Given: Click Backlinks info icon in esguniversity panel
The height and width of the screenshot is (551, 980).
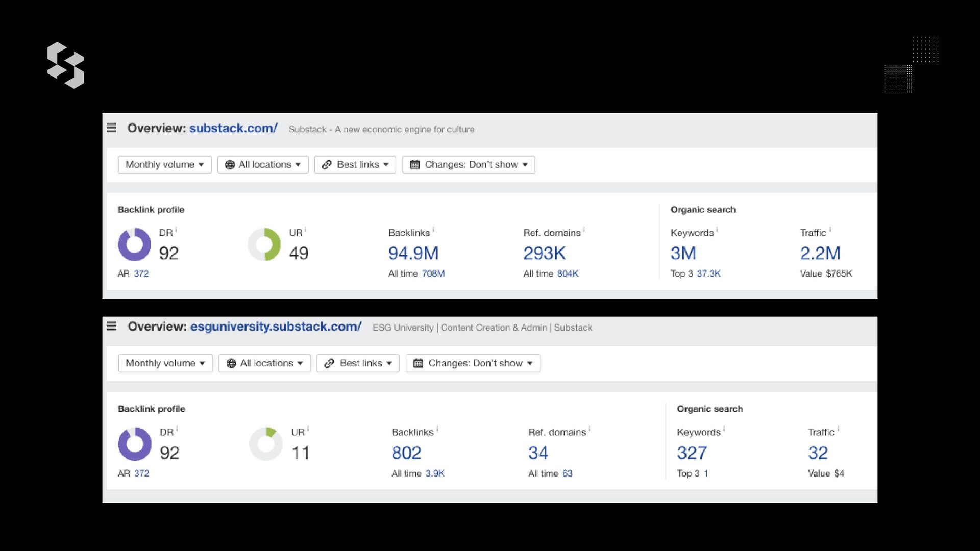Looking at the screenshot, I should [x=437, y=429].
